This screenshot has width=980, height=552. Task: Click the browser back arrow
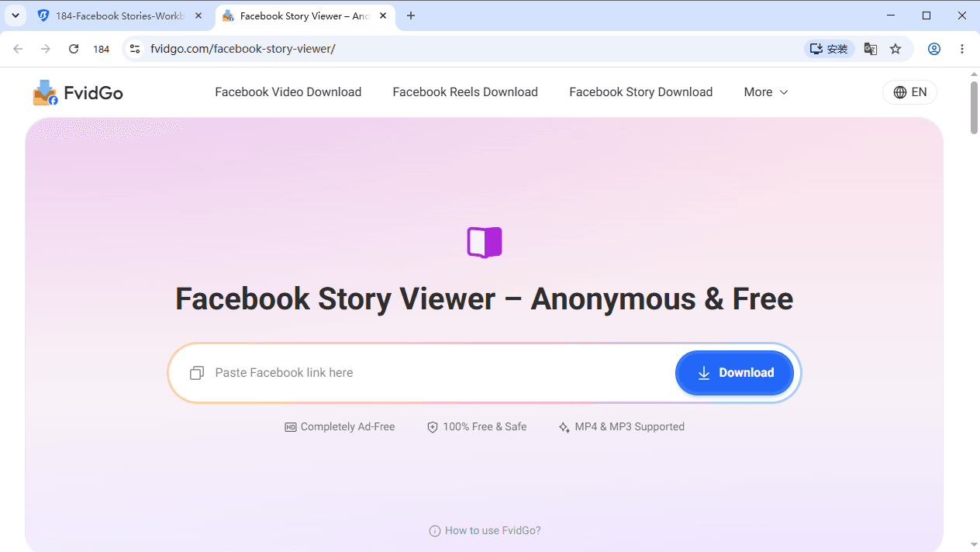click(x=18, y=49)
